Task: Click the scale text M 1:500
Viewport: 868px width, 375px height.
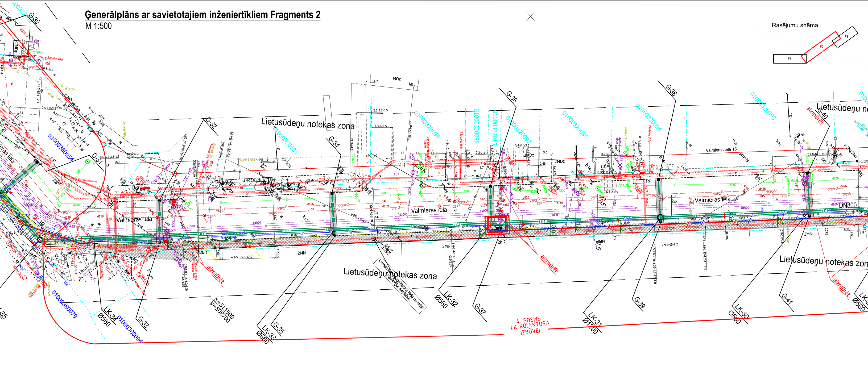Action: coord(98,26)
